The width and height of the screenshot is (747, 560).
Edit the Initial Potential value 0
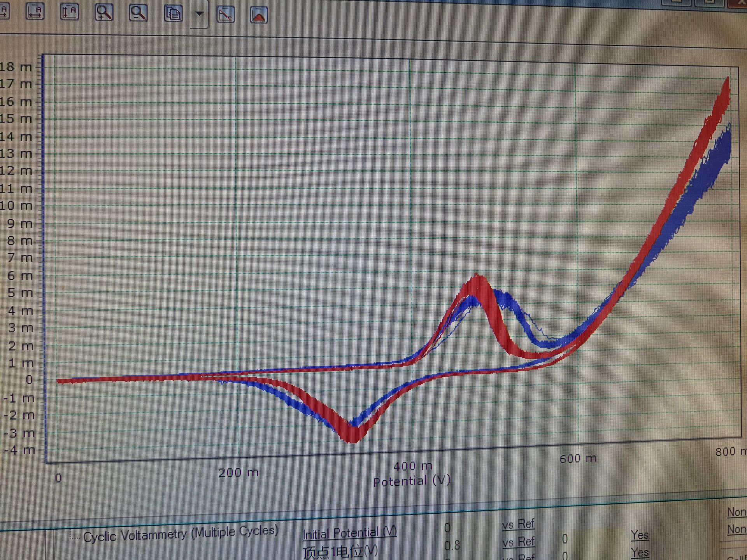tap(447, 528)
